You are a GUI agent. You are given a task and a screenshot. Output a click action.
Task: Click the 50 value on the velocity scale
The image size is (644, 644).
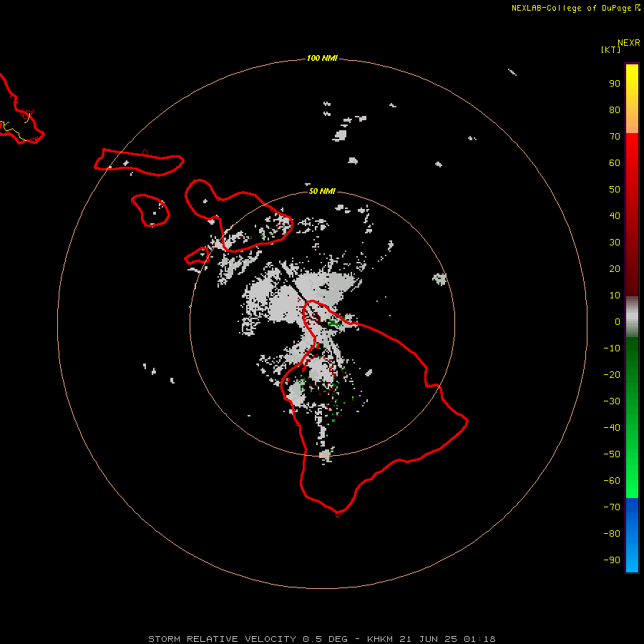pos(615,190)
